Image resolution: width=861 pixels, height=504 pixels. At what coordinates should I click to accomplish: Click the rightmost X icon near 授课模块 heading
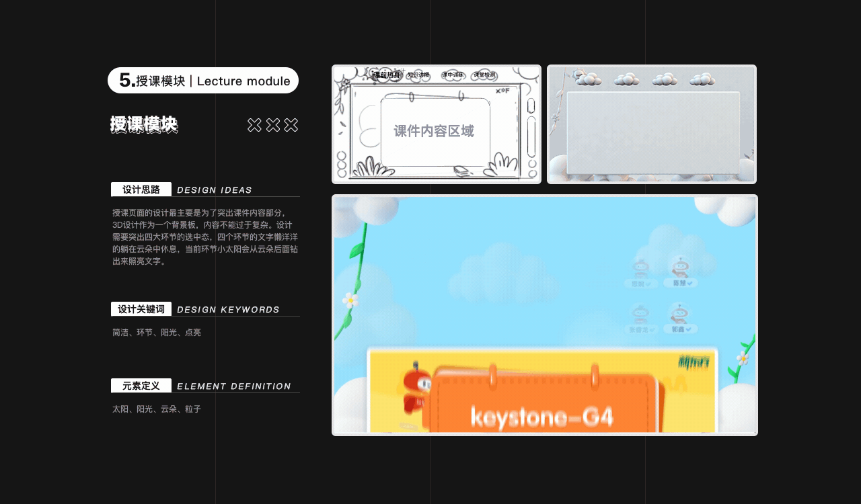[x=291, y=124]
